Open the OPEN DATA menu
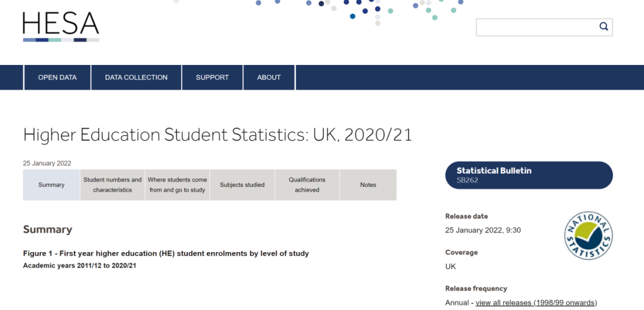This screenshot has height=310, width=644. [x=57, y=77]
